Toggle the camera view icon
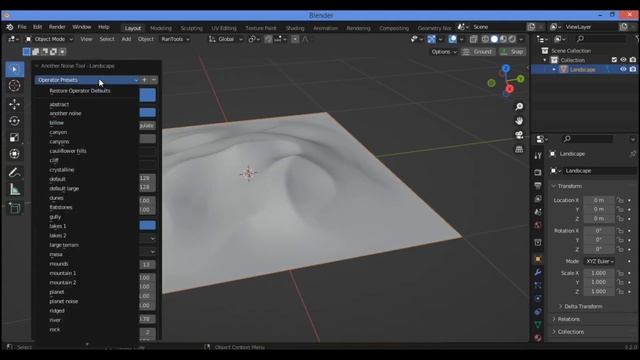Viewport: 640px width, 360px height. [519, 135]
